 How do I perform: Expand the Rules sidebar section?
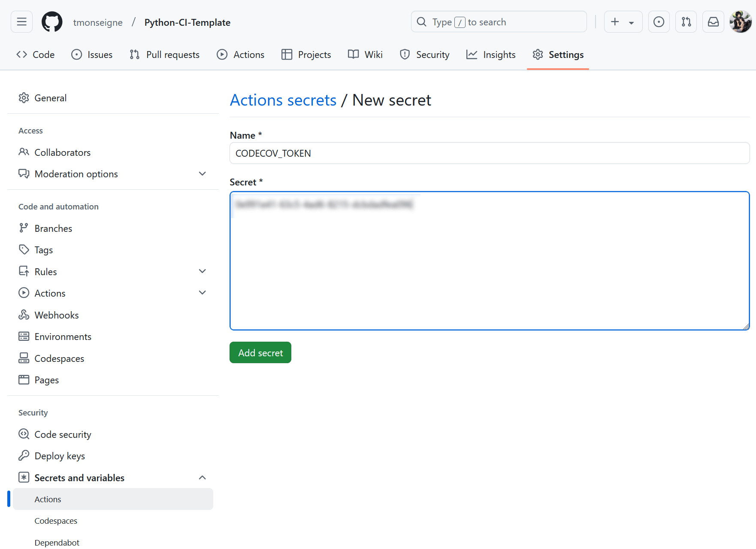[203, 271]
